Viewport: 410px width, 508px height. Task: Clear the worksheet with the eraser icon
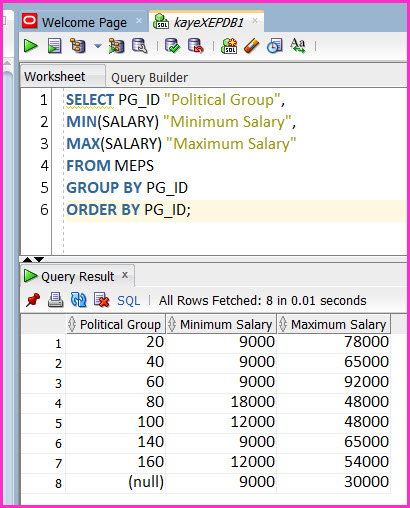252,46
